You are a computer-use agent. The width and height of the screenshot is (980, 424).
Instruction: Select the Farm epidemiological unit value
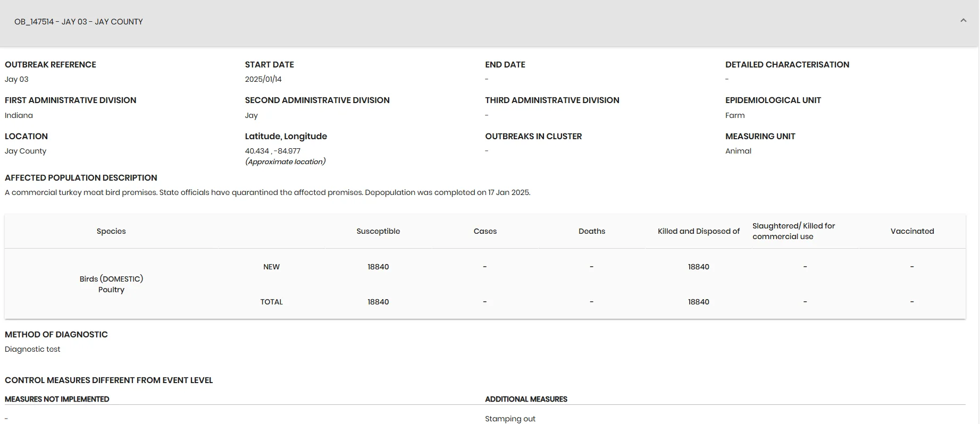coord(735,115)
